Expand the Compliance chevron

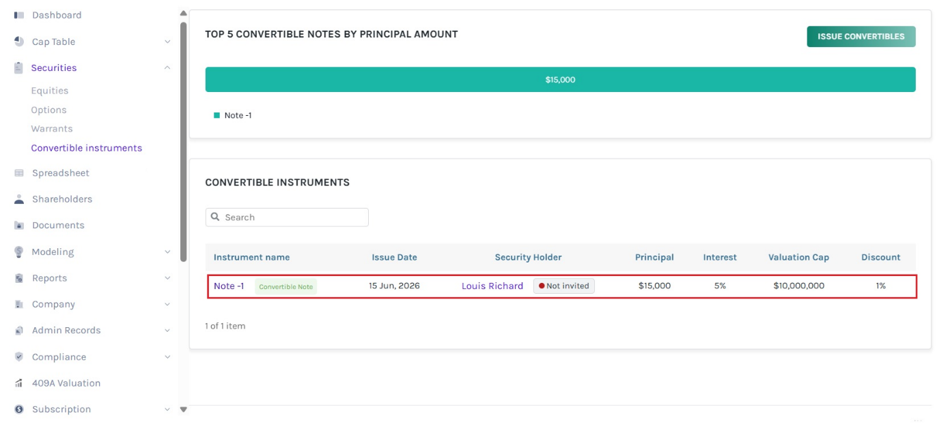click(167, 356)
